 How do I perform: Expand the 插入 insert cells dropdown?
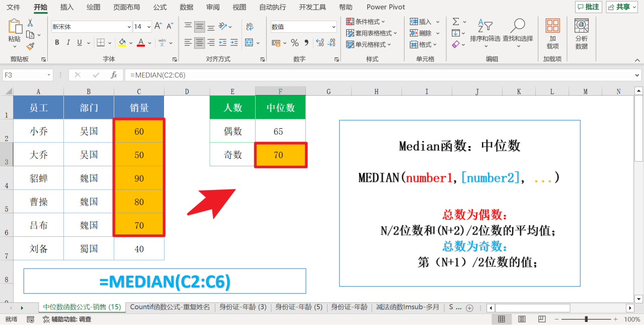click(438, 22)
